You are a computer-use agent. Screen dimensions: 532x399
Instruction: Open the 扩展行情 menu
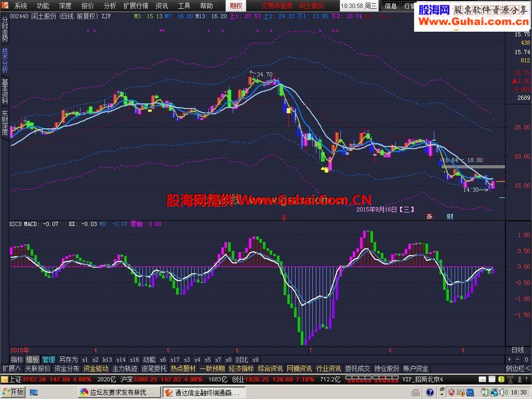[x=136, y=6]
